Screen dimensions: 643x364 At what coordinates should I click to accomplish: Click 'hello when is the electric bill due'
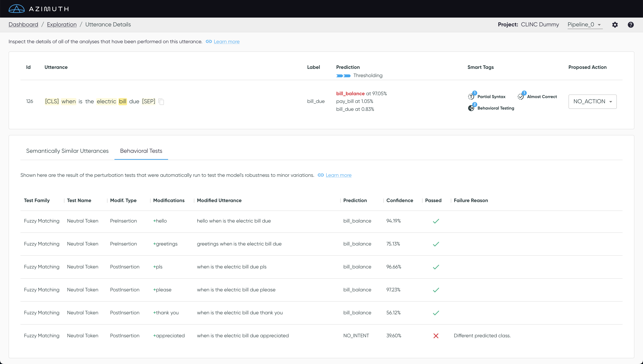pos(234,221)
